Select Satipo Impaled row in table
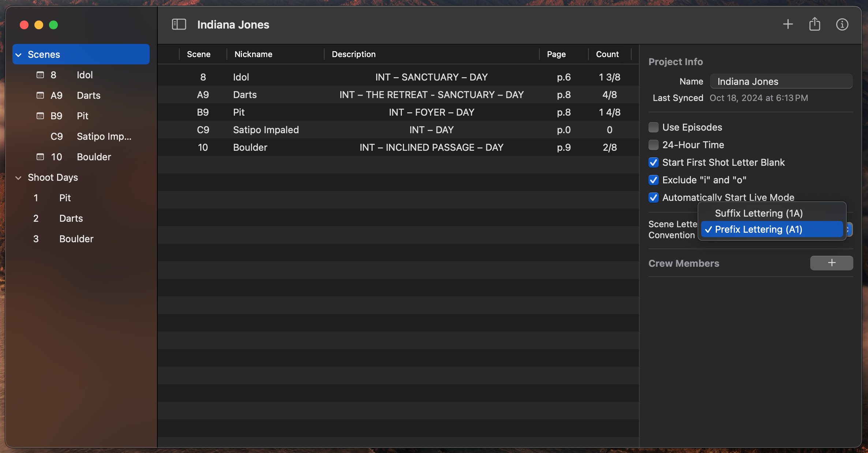 tap(398, 130)
